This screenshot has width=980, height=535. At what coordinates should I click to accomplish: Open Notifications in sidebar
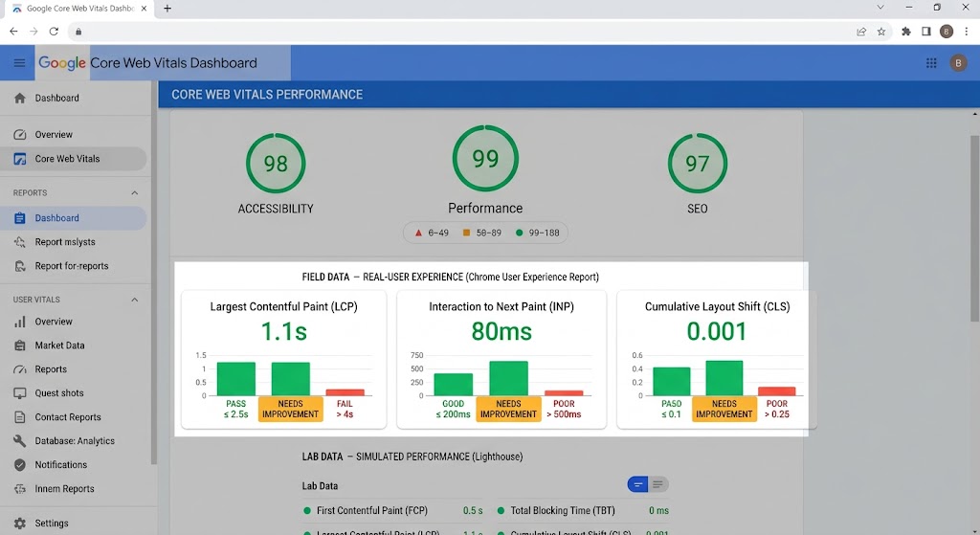73,465
